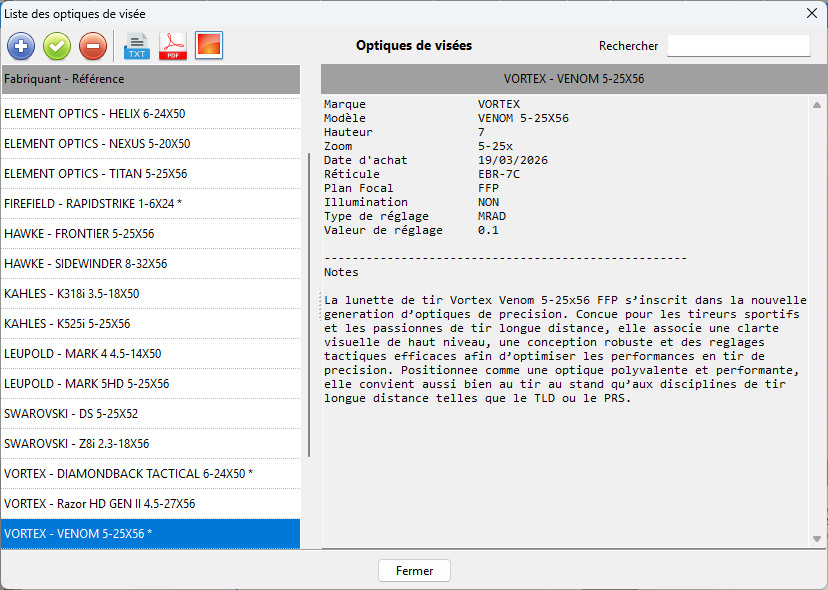This screenshot has height=590, width=828.
Task: Select KAHLES - K525i 5-25X56
Action: (150, 324)
